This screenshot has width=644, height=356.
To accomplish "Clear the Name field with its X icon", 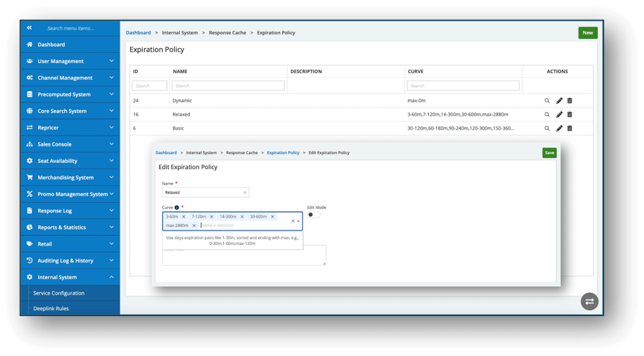I will (245, 193).
